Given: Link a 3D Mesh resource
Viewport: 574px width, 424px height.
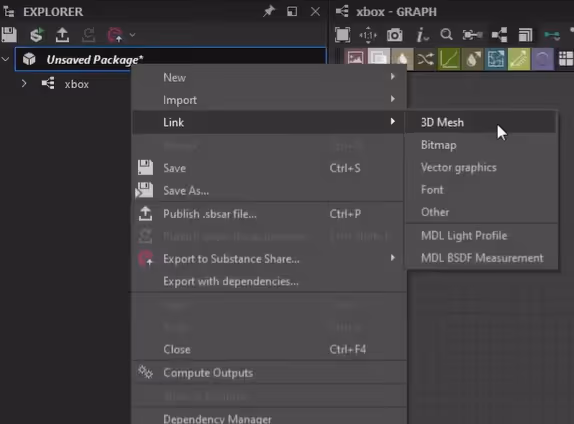Looking at the screenshot, I should (x=481, y=122).
